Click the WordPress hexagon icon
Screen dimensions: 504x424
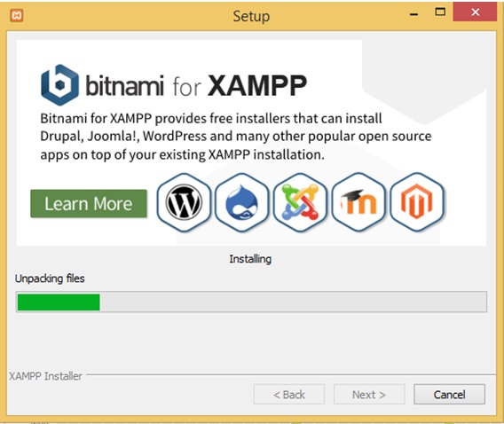[x=184, y=202]
